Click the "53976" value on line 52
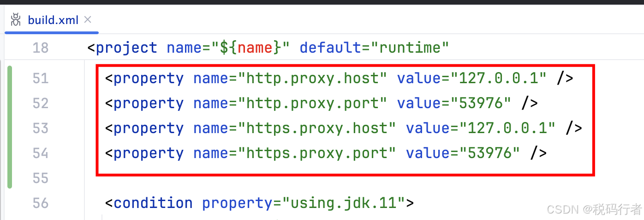This screenshot has height=220, width=644. pos(481,103)
